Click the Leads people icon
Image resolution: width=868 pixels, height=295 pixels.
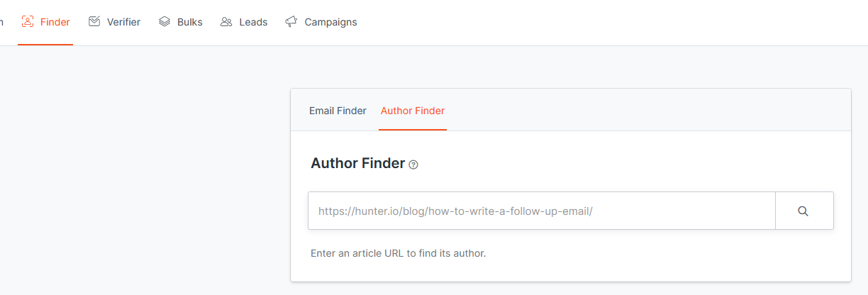point(226,22)
